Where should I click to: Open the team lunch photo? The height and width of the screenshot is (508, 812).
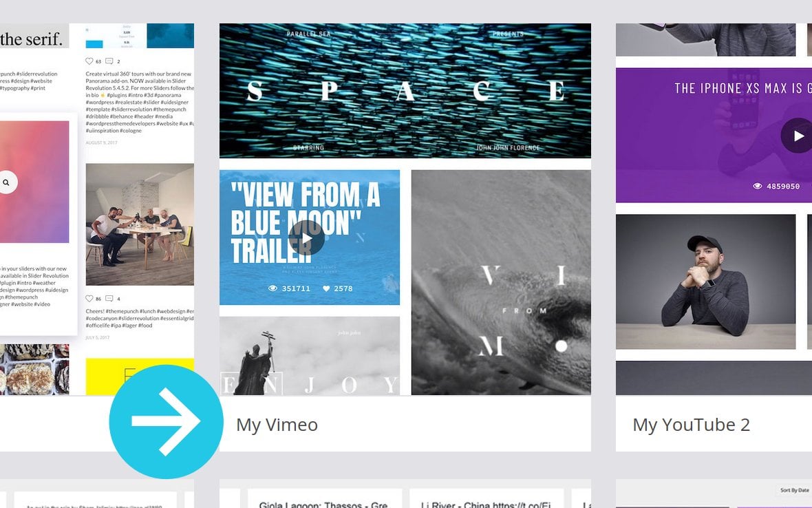pyautogui.click(x=140, y=224)
